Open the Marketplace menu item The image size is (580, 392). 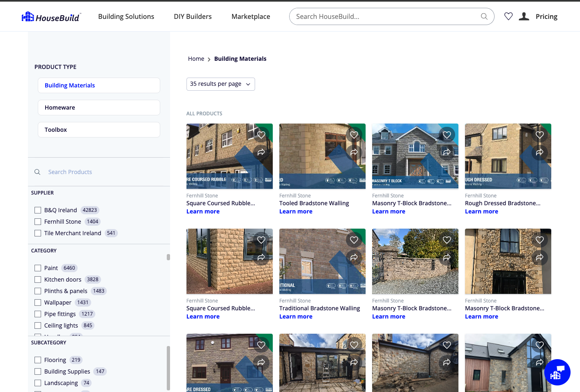pyautogui.click(x=251, y=16)
